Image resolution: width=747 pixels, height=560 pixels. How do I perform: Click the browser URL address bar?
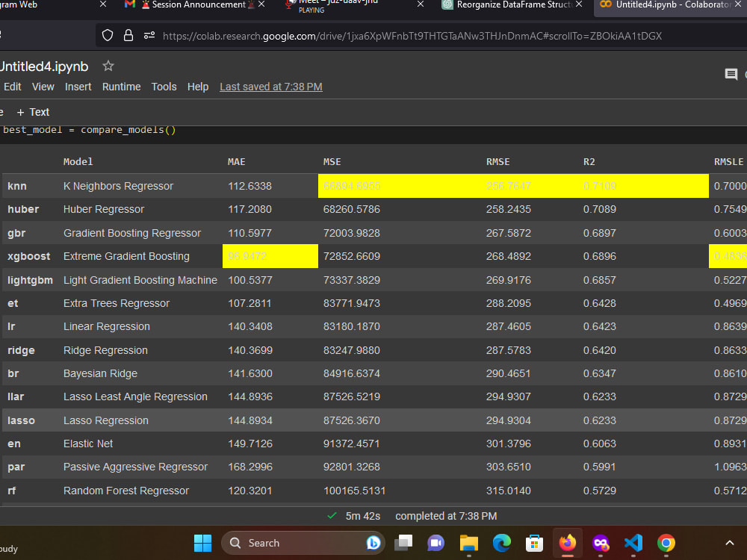pos(412,36)
